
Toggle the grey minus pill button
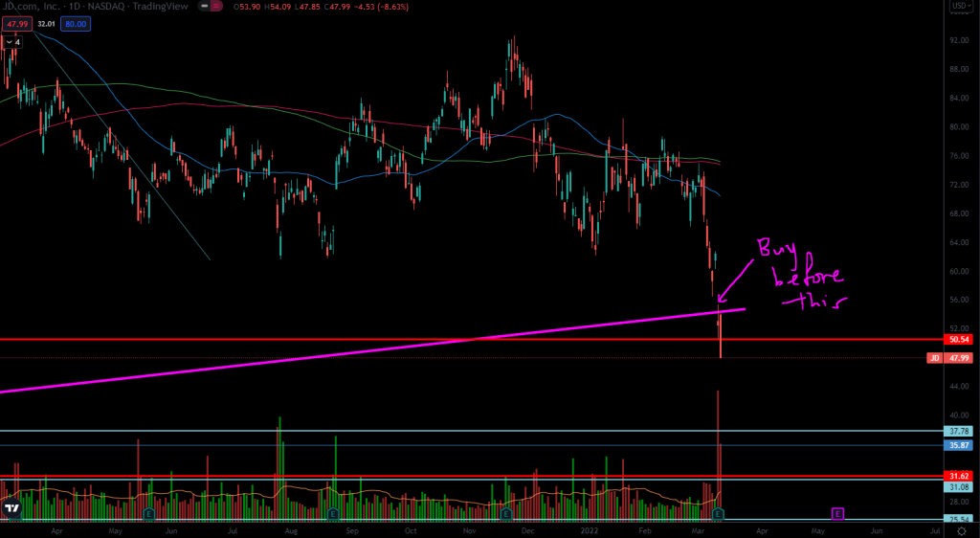(205, 7)
